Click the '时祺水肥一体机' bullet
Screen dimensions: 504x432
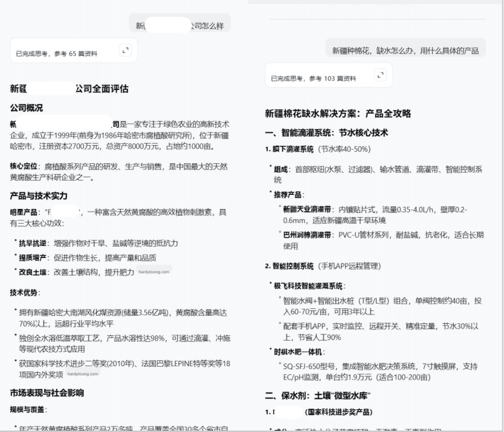(x=299, y=352)
